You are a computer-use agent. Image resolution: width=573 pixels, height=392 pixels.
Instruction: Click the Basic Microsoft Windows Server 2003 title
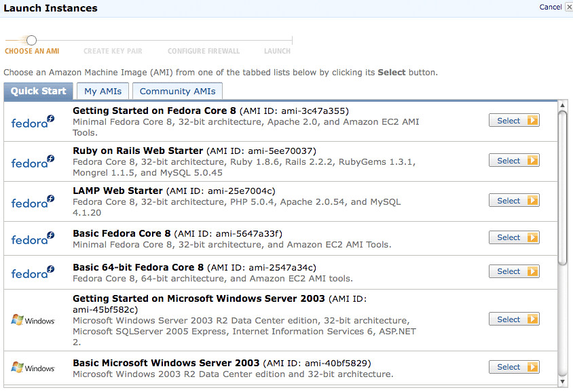click(x=166, y=363)
